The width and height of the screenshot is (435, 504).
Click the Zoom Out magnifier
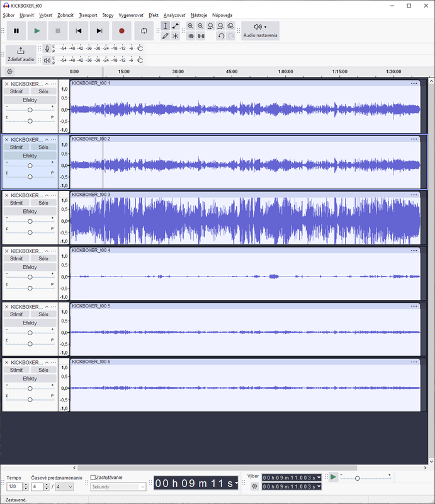click(x=200, y=26)
